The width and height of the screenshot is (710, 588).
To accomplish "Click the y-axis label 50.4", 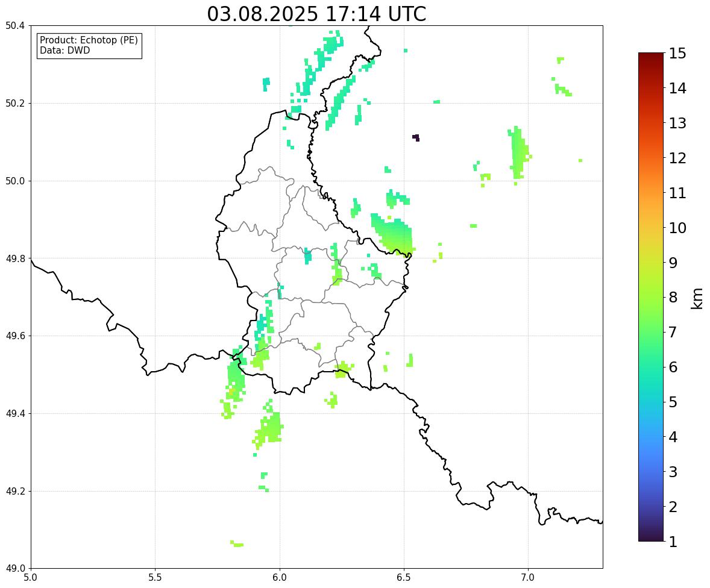I will point(15,26).
